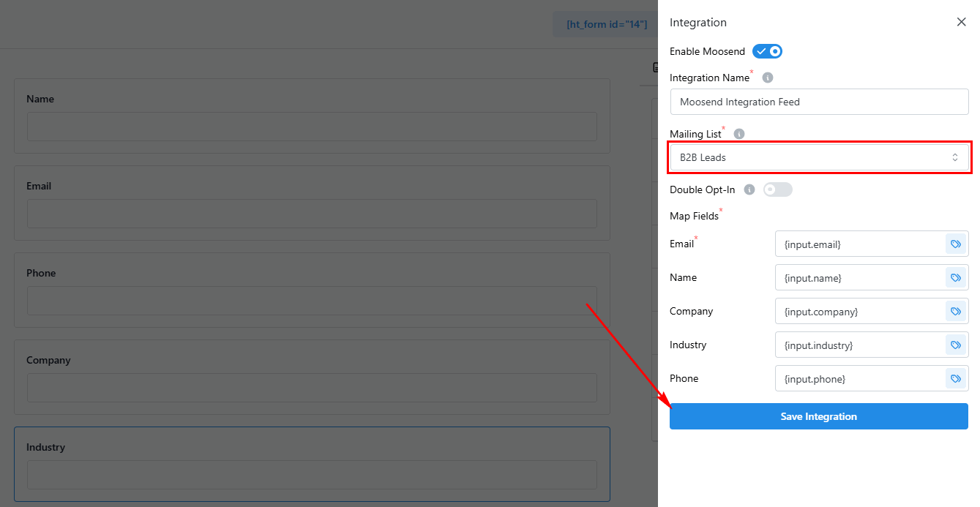The image size is (980, 507).
Task: Click the {input.email} mapping field
Action: tap(864, 244)
